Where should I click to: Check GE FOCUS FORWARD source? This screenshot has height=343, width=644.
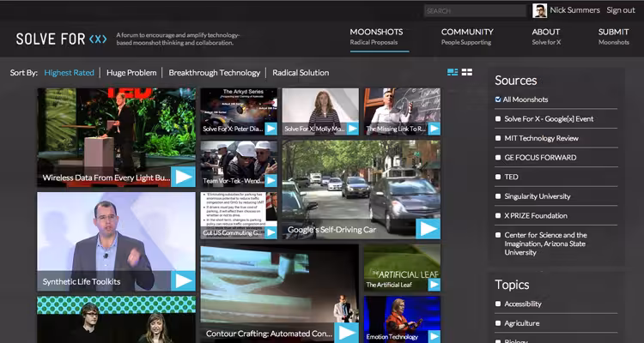498,158
